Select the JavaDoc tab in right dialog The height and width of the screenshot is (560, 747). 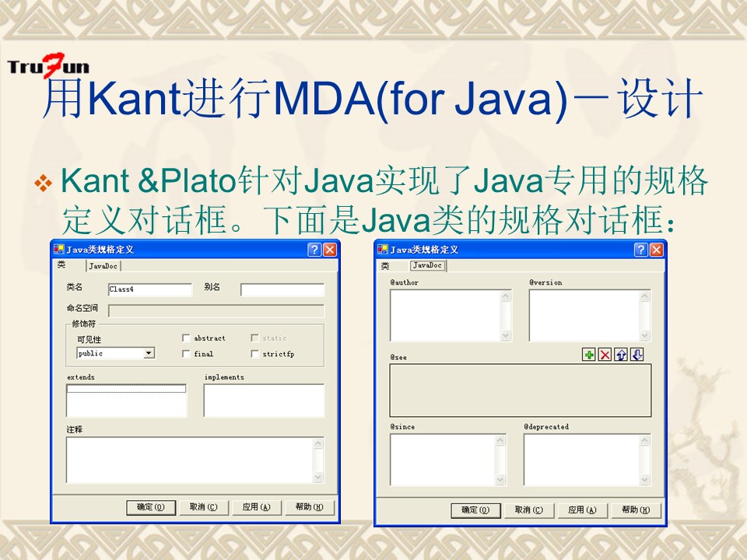coord(427,265)
